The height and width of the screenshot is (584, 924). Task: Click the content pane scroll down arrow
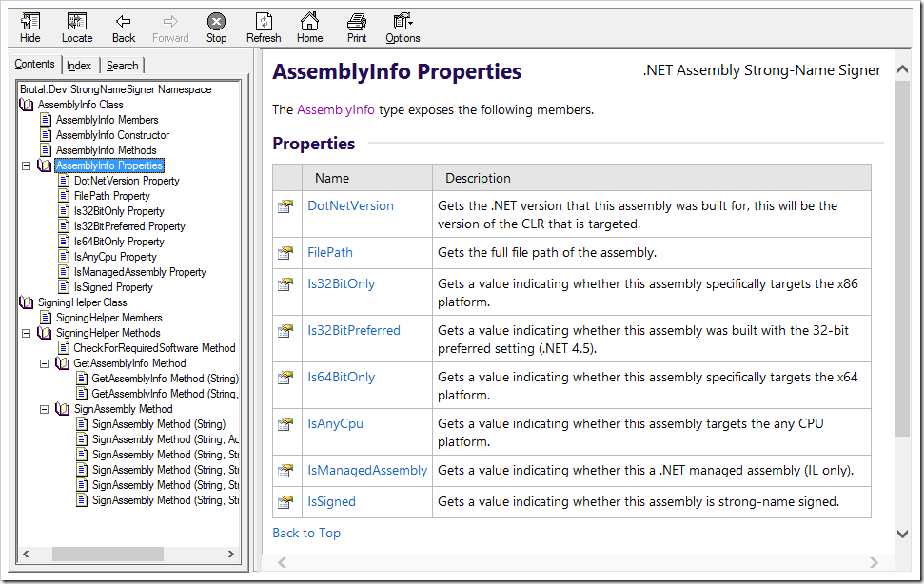[x=902, y=534]
